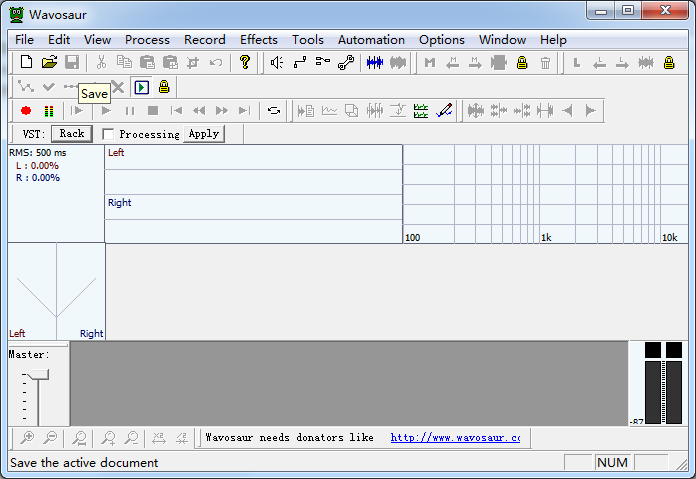Click the speaker audio output icon
The width and height of the screenshot is (696, 479).
point(277,63)
